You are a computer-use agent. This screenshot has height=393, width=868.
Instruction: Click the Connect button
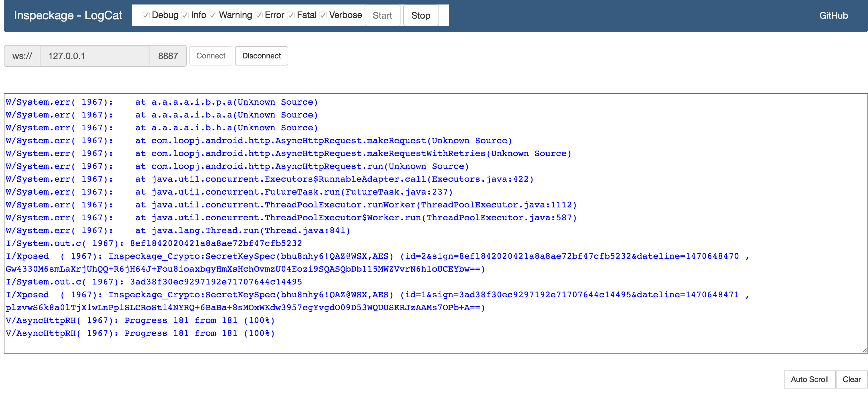[x=211, y=55]
